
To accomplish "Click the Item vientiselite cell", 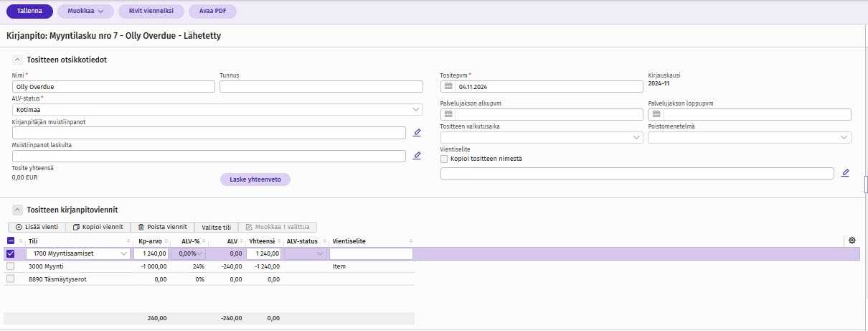I will [339, 266].
